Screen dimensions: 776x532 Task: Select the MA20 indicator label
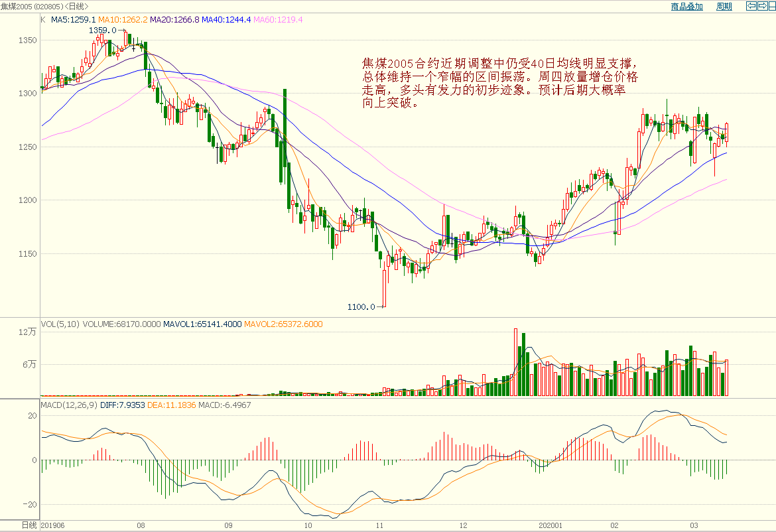click(x=174, y=20)
